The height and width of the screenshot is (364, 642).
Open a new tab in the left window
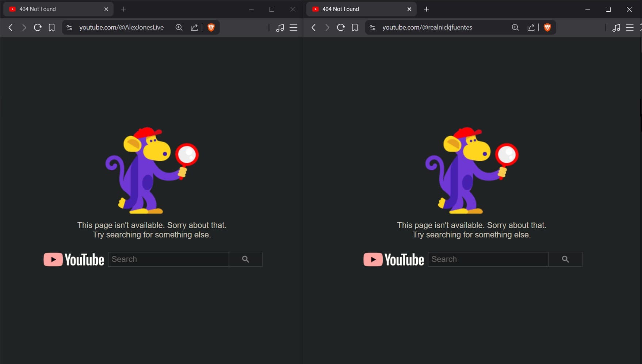pyautogui.click(x=123, y=9)
